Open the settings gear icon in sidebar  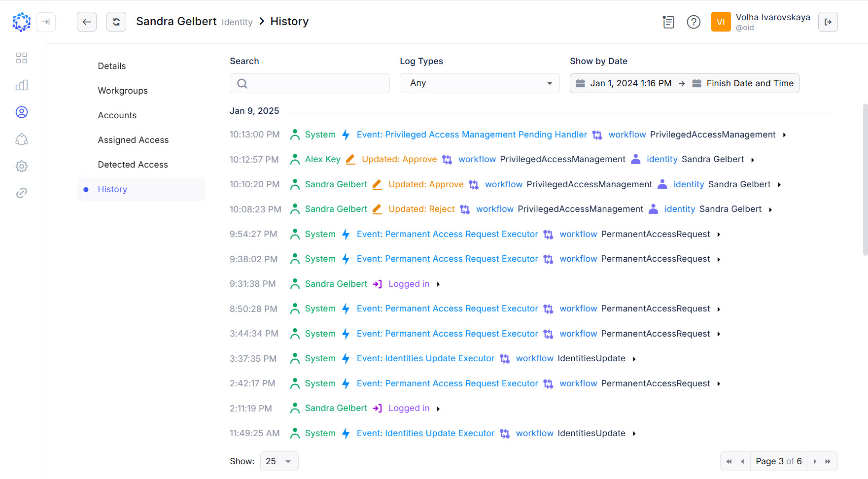tap(22, 166)
